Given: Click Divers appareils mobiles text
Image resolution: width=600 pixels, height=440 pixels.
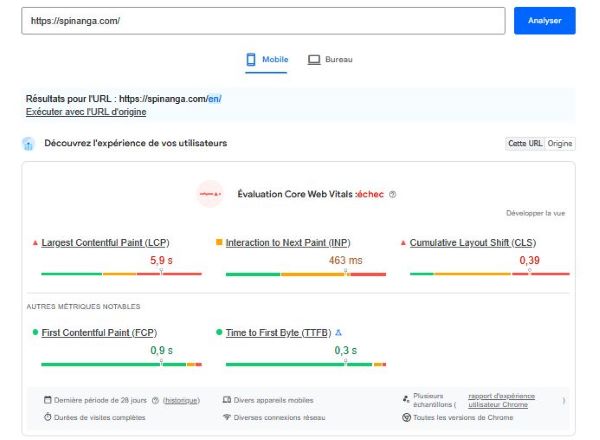Looking at the screenshot, I should 273,400.
